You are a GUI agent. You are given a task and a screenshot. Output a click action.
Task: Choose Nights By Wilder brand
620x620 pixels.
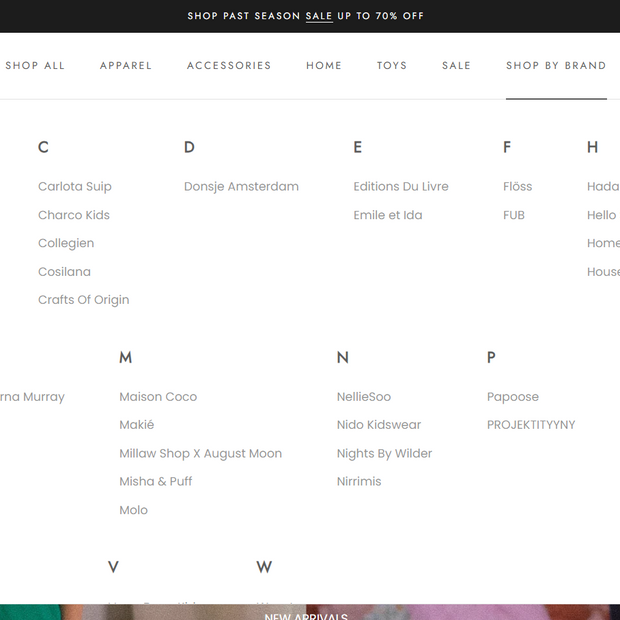(384, 454)
